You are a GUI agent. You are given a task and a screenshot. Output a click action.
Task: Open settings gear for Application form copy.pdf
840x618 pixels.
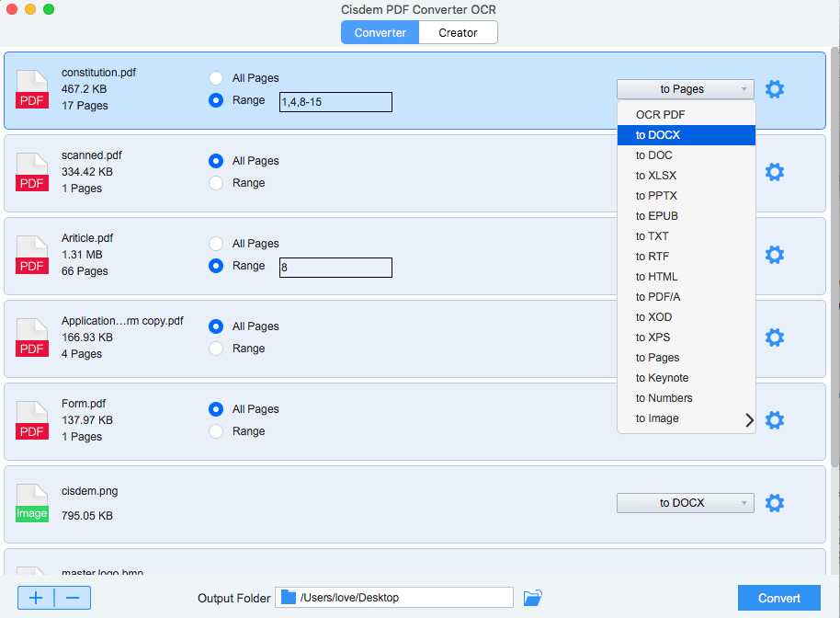[775, 338]
